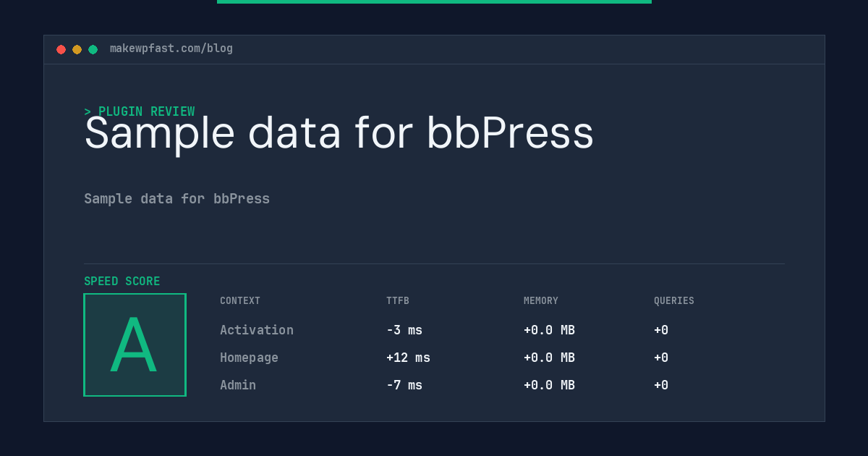Select the Homepage row label
Viewport: 868px width, 456px height.
pos(249,358)
